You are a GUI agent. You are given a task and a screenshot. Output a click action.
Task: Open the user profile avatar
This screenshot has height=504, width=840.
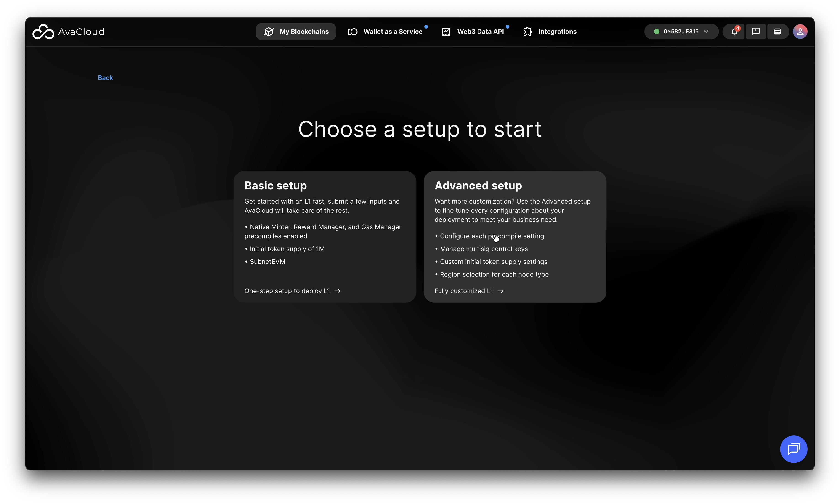800,32
